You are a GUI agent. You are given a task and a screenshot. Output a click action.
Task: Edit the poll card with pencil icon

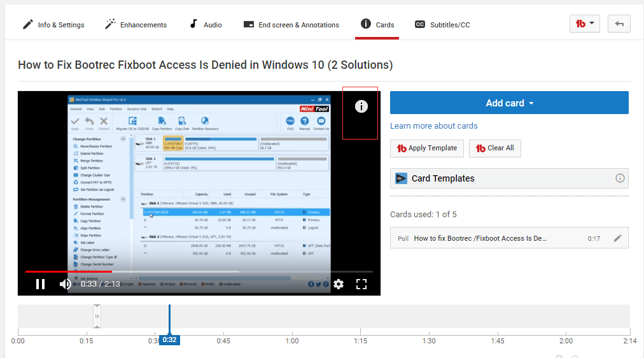click(617, 238)
